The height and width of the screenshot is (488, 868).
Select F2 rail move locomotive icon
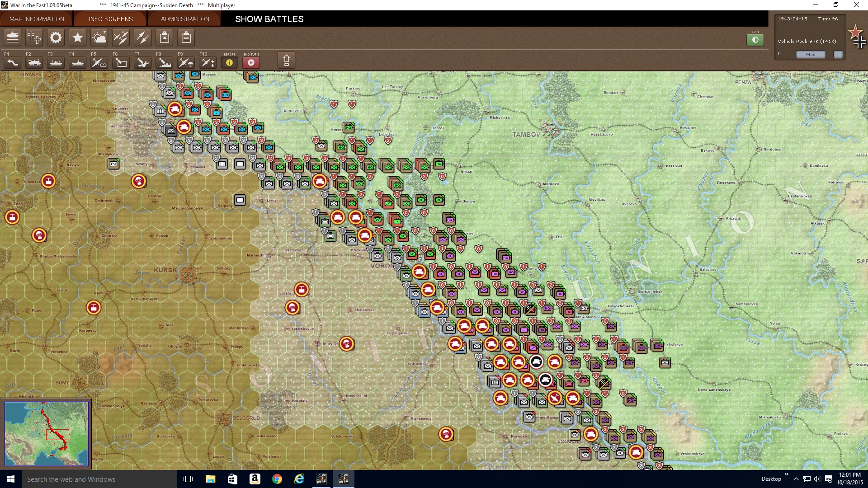(34, 62)
